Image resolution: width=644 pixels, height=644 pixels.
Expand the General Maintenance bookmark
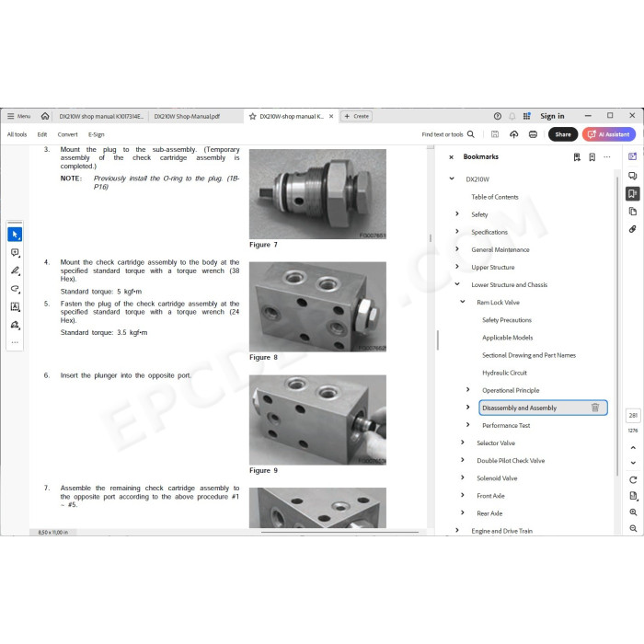pos(457,249)
